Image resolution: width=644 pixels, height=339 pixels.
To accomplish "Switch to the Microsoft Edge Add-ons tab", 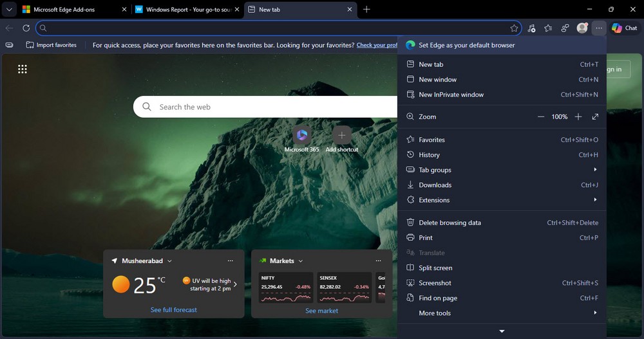I will tap(64, 10).
